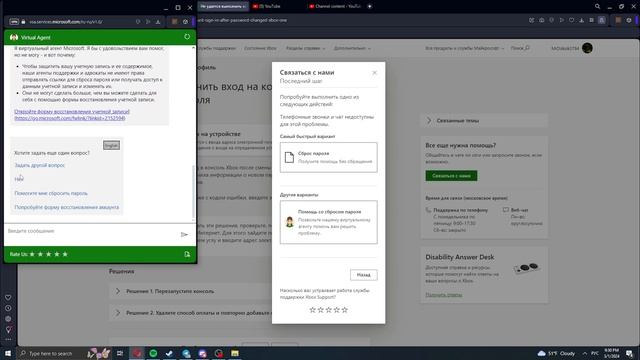Click the heart icon in the Opera sidebar
The height and width of the screenshot is (360, 640).
point(8,298)
